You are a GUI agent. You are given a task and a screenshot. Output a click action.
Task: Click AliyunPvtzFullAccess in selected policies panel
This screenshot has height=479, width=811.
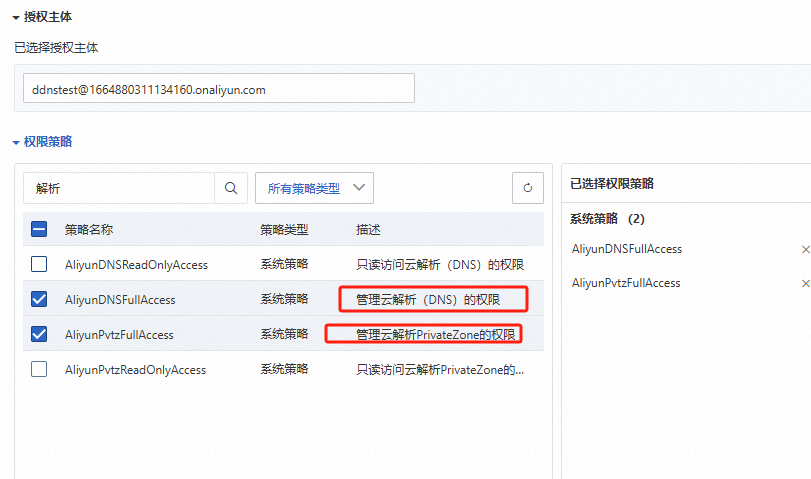pos(626,283)
